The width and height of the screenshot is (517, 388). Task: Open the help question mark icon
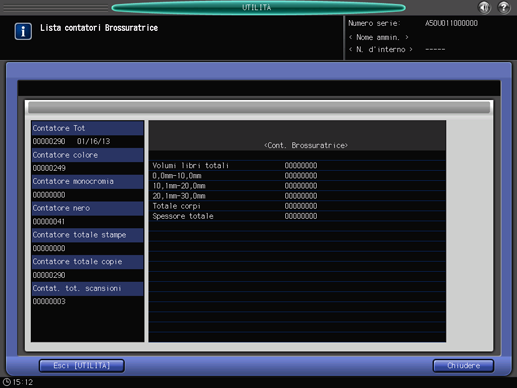(504, 7)
